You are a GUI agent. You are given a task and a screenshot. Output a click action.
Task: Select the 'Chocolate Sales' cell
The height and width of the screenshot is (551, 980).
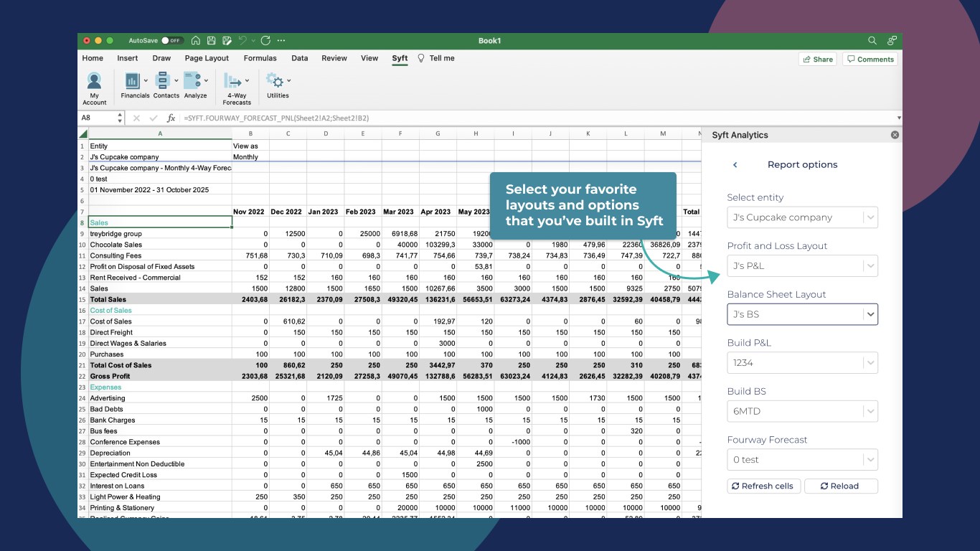point(160,245)
